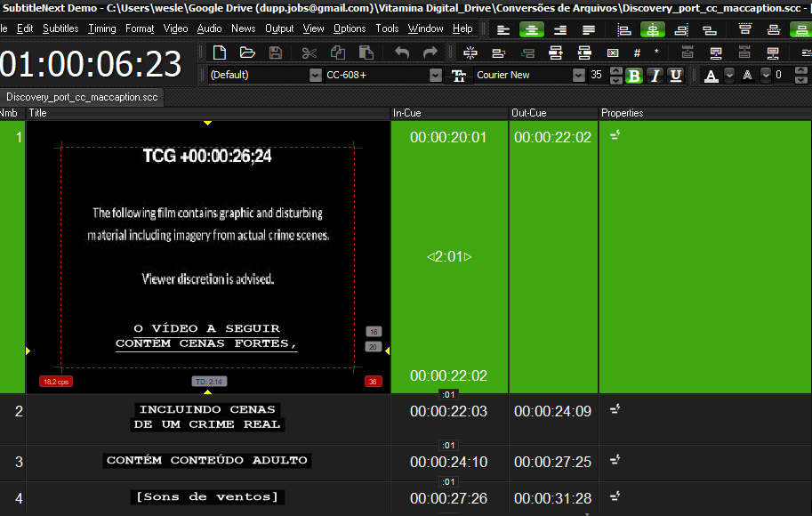
Task: Click the boxed x clear icon
Action: (x=613, y=52)
